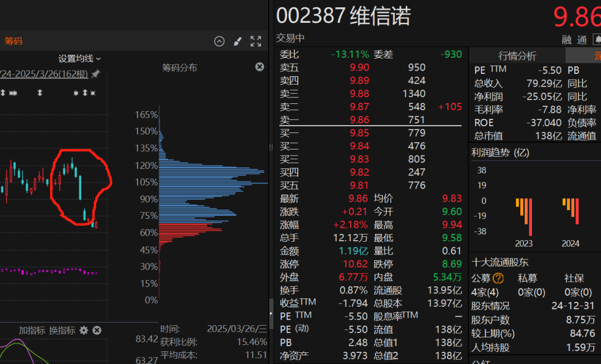Click the 总股本 value 13.97亿
Viewport: 601px width, 364px height.
445,303
